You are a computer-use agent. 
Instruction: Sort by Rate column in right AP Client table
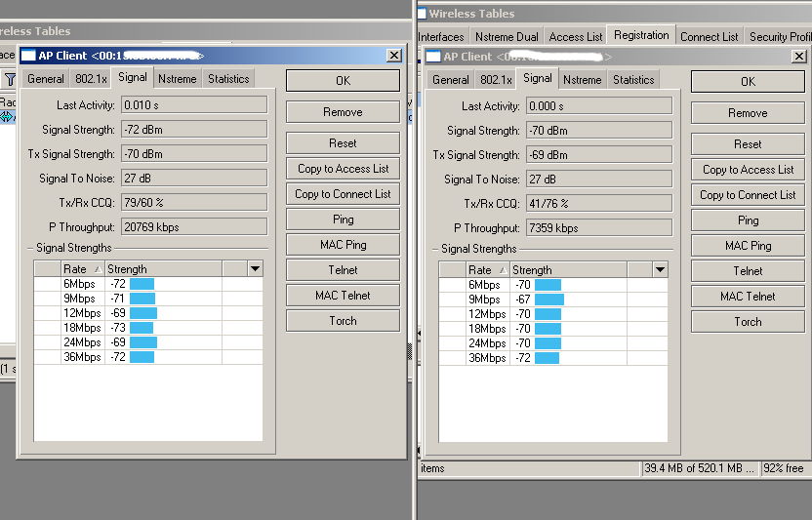488,270
